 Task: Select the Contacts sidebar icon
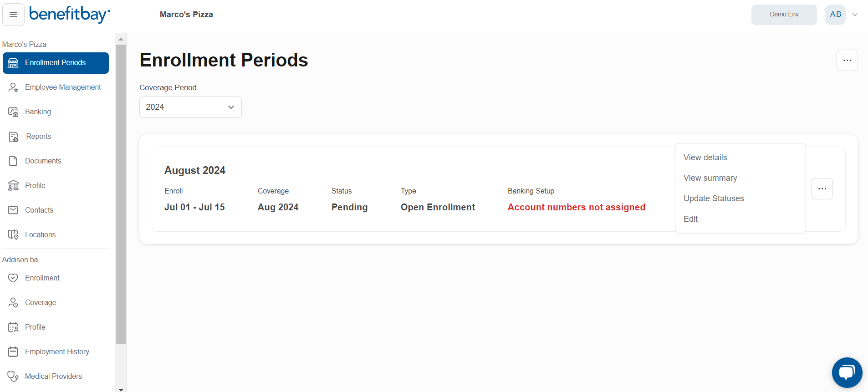tap(13, 210)
